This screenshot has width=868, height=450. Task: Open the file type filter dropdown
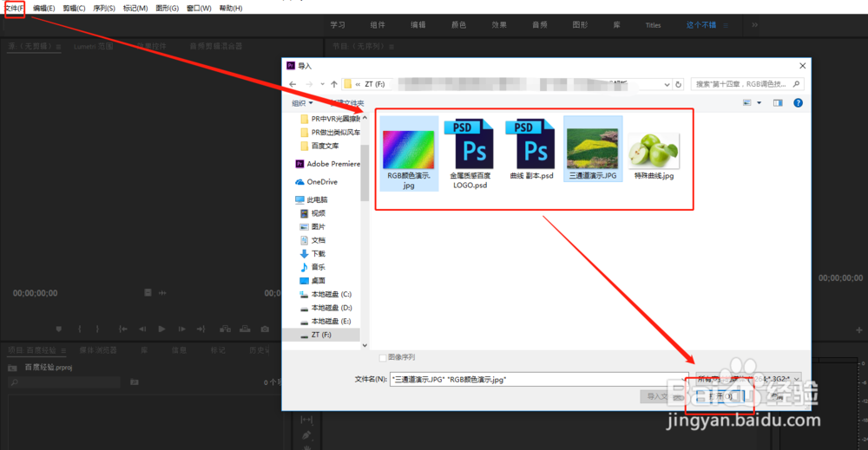pos(748,379)
